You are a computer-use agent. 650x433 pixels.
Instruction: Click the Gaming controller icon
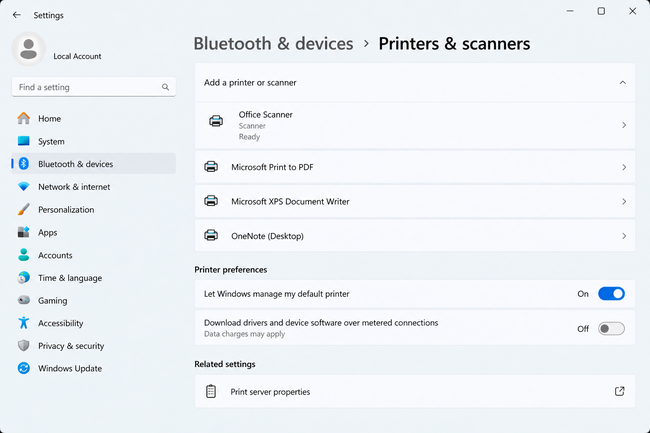[x=24, y=300]
